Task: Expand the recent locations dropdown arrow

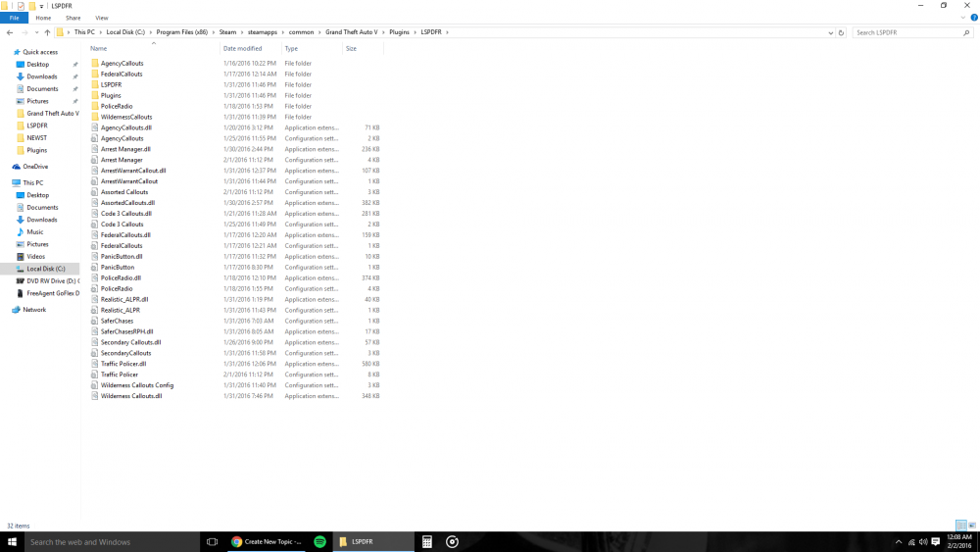Action: point(37,32)
